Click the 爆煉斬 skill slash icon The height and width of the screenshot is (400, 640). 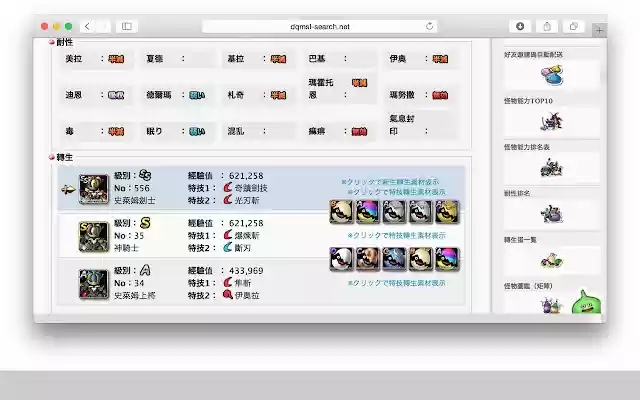coord(228,235)
